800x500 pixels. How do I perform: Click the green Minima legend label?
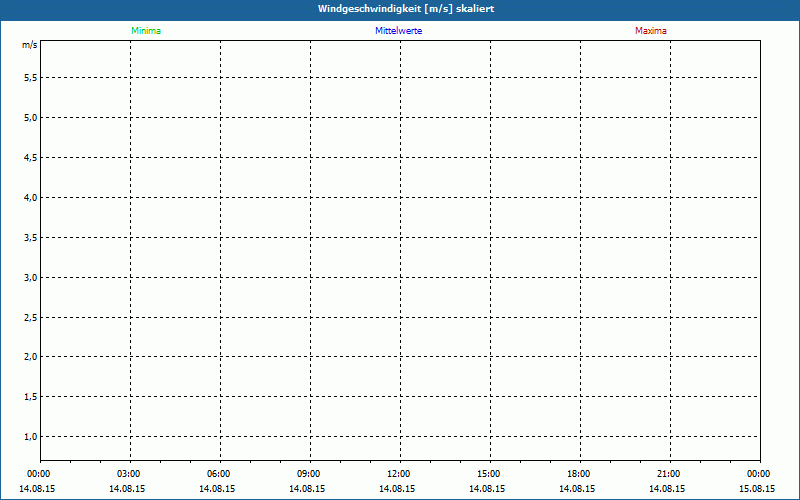(145, 31)
